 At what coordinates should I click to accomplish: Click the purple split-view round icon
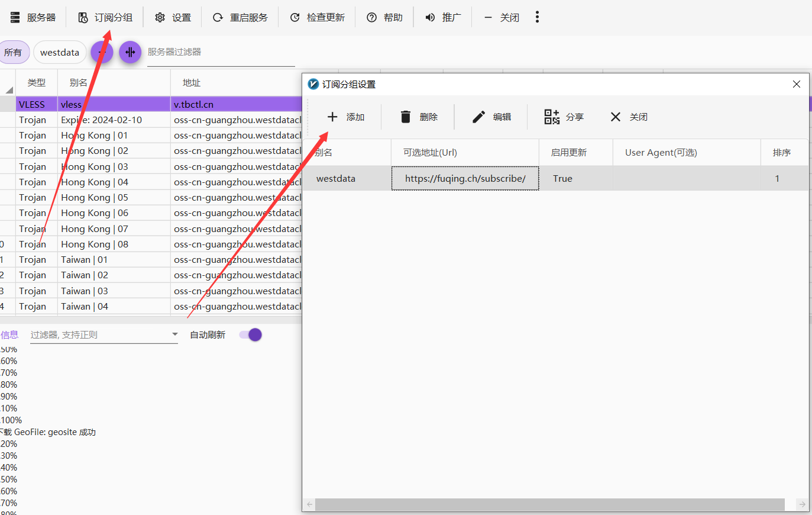coord(130,52)
